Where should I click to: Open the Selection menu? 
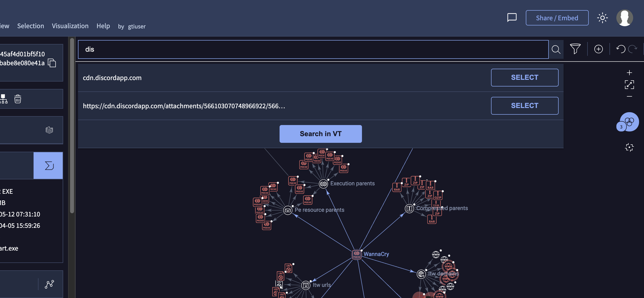coord(31,26)
